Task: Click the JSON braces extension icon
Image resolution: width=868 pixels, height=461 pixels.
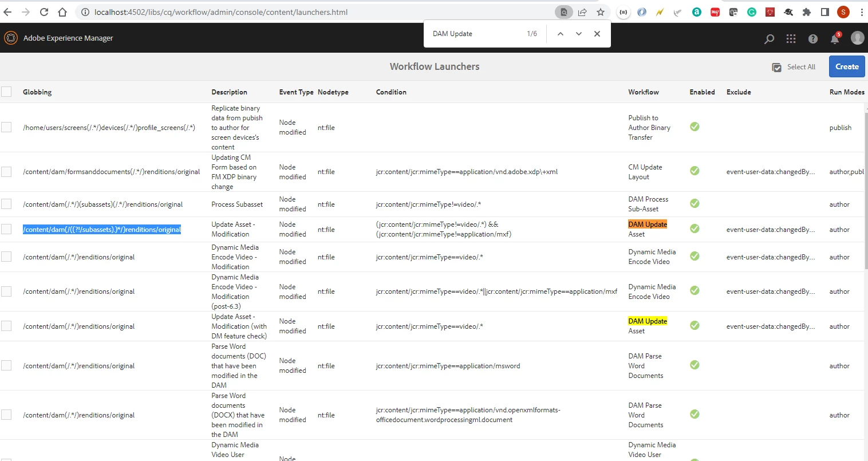Action: 624,12
